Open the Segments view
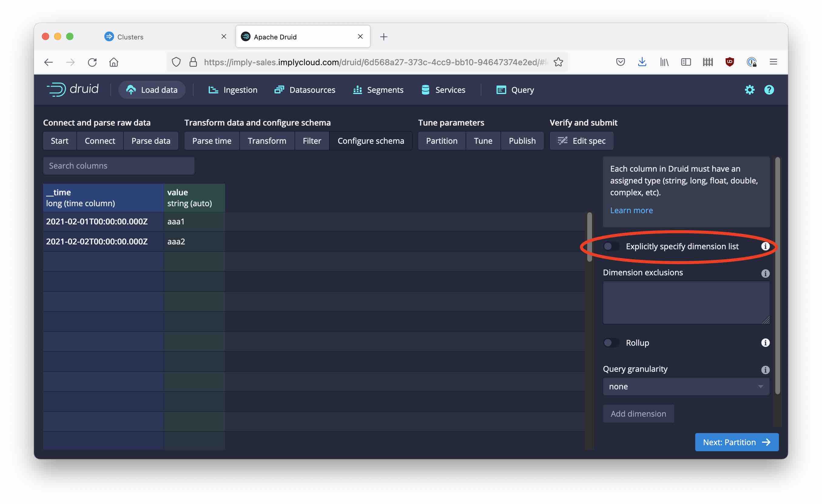Image resolution: width=822 pixels, height=504 pixels. 378,89
